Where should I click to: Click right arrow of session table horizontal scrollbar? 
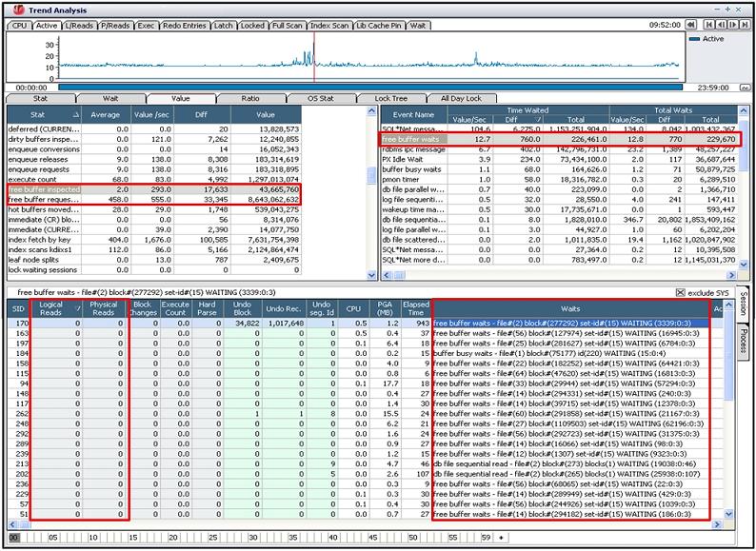[x=717, y=524]
